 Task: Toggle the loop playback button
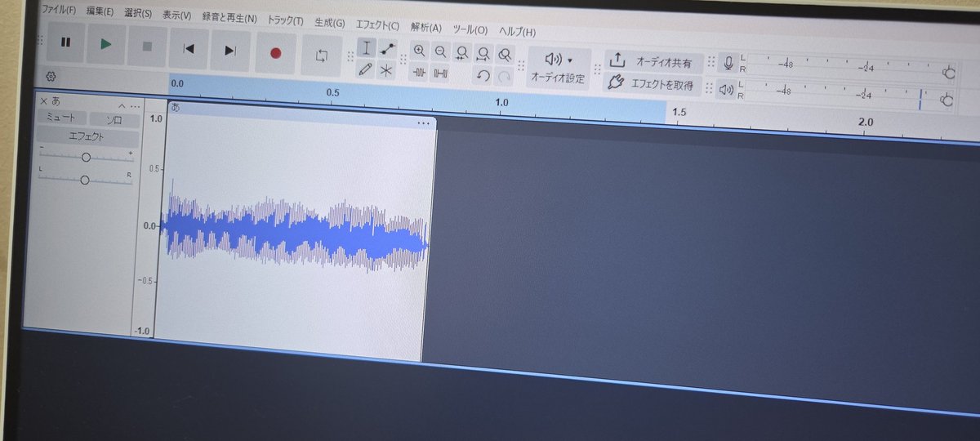(322, 56)
